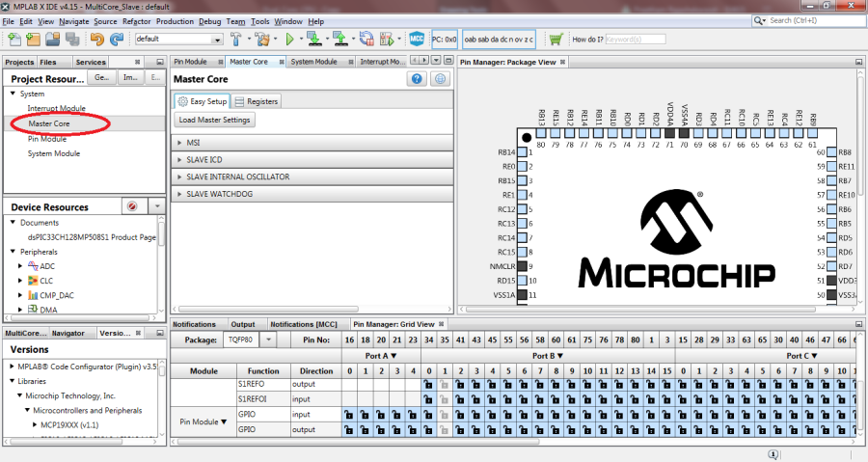Toggle pin RB14 box in Package View
Image resolution: width=868 pixels, height=462 pixels.
click(524, 152)
